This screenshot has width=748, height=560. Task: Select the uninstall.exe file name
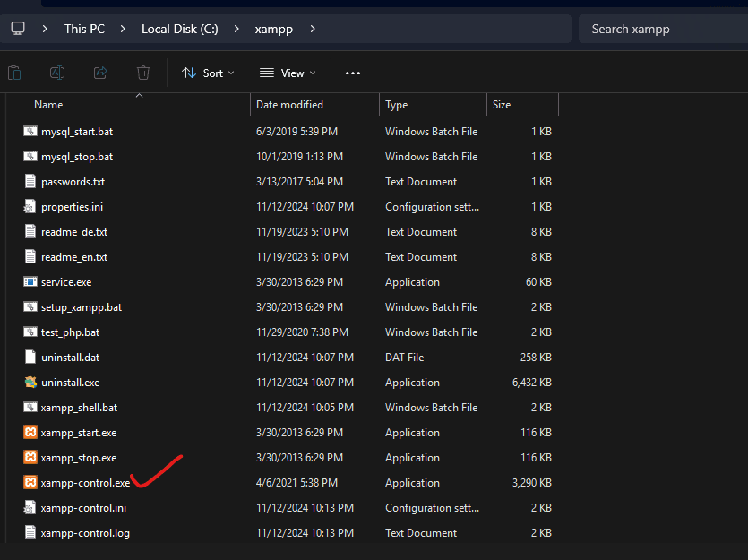70,383
